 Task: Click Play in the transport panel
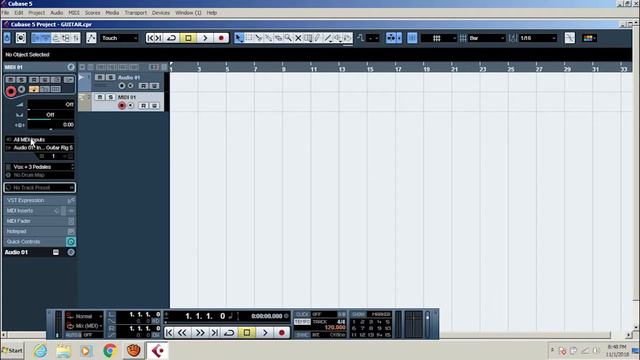coord(265,333)
